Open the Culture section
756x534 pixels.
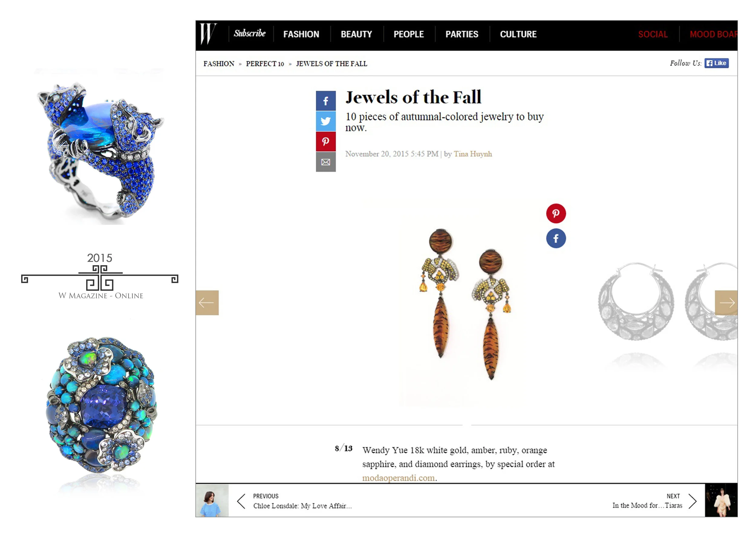coord(518,34)
